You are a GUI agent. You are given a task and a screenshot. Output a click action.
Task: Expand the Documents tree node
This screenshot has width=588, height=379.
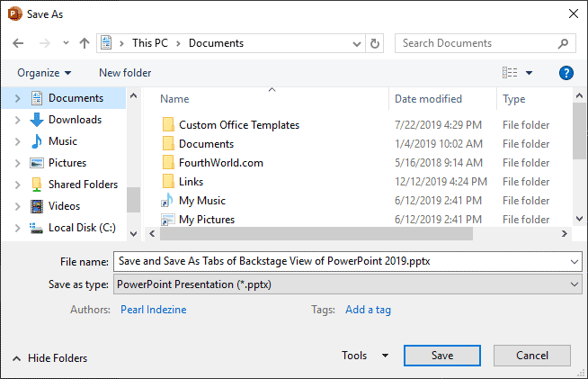pyautogui.click(x=17, y=98)
